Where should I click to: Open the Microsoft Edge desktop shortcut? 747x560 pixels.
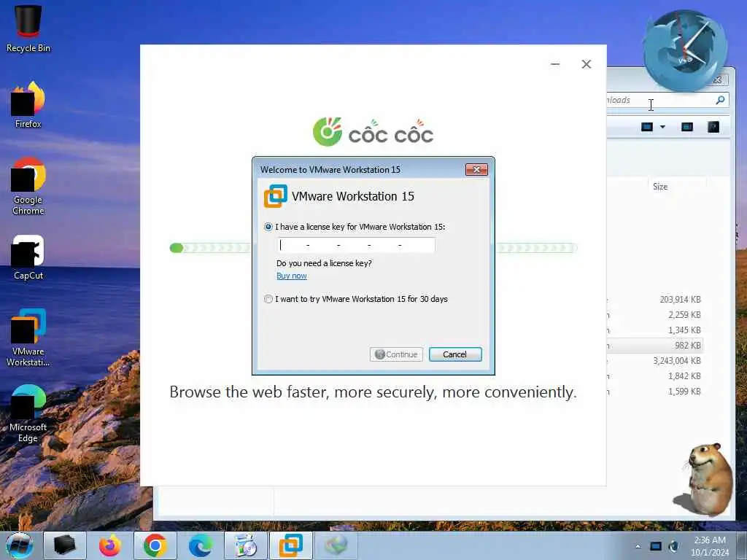[x=28, y=413]
